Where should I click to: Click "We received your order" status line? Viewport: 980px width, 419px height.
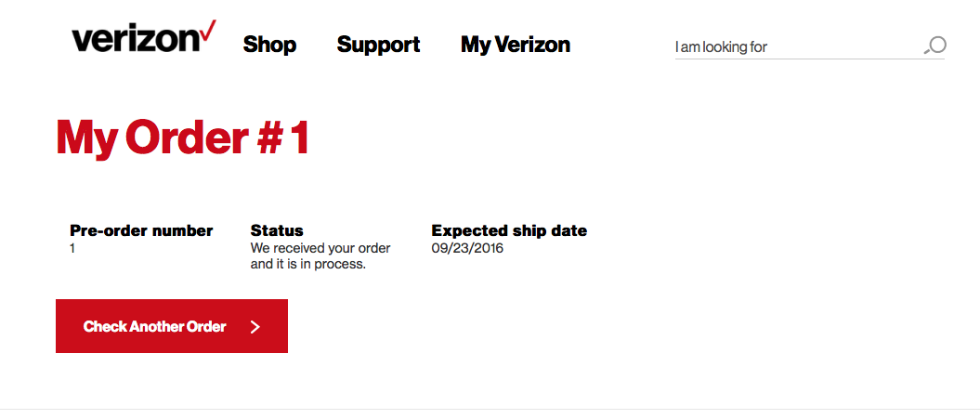coord(320,248)
